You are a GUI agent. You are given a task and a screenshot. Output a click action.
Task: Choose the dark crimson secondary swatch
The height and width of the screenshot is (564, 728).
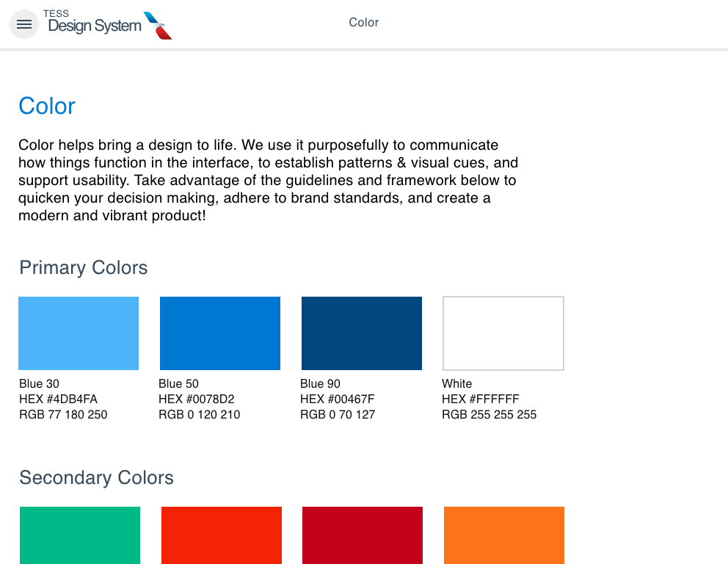tap(363, 535)
